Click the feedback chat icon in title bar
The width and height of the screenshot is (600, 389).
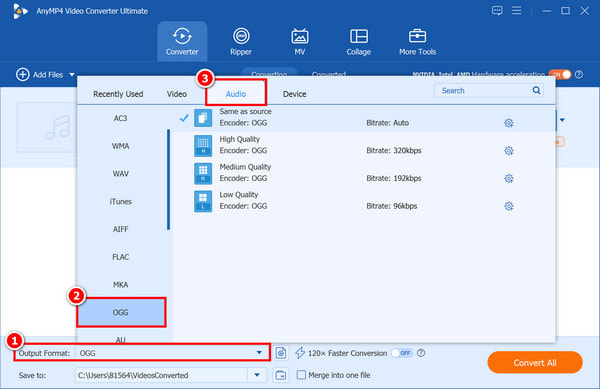pos(497,11)
